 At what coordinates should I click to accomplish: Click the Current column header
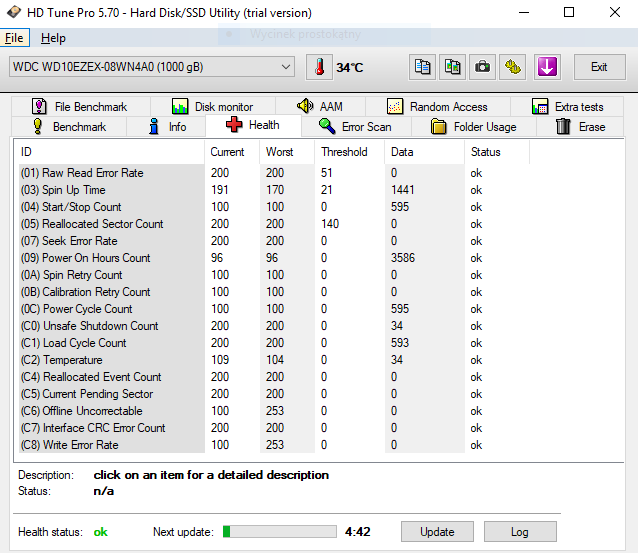tap(232, 152)
